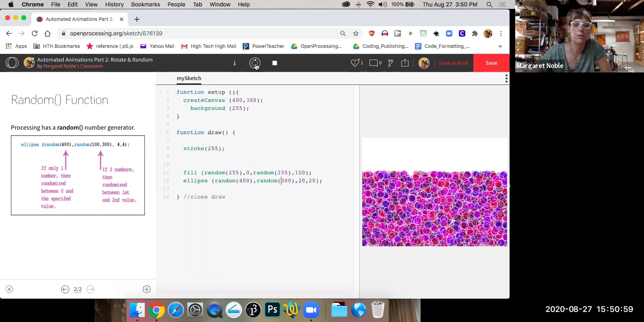The image size is (644, 322).
Task: Click Save as Fork
Action: click(453, 63)
